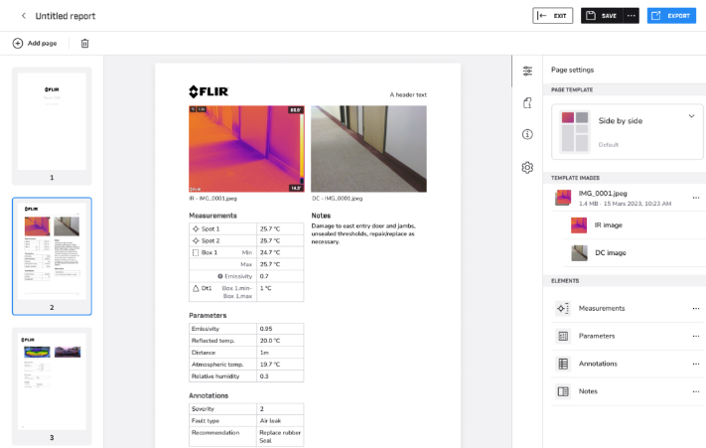Select page 3 thumbnail
The height and width of the screenshot is (448, 706).
point(52,378)
